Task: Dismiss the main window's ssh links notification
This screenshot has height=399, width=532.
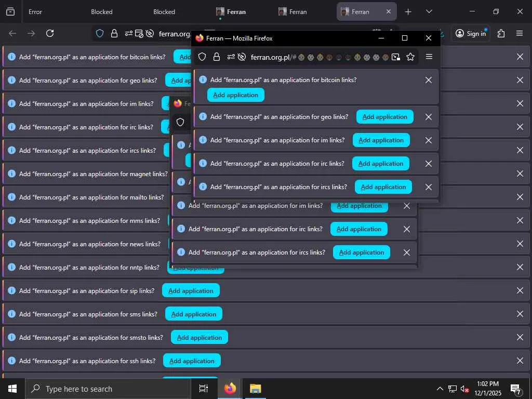Action: click(x=520, y=361)
